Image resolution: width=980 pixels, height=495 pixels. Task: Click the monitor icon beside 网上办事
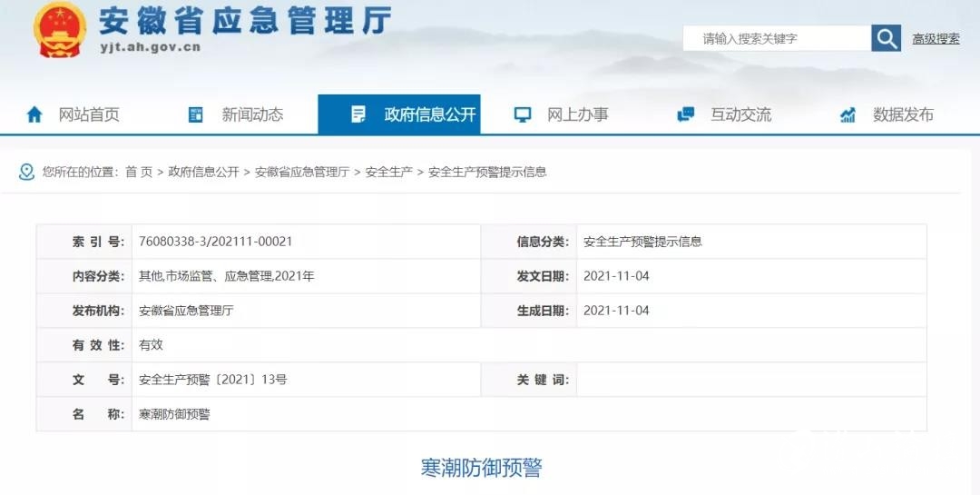[523, 114]
